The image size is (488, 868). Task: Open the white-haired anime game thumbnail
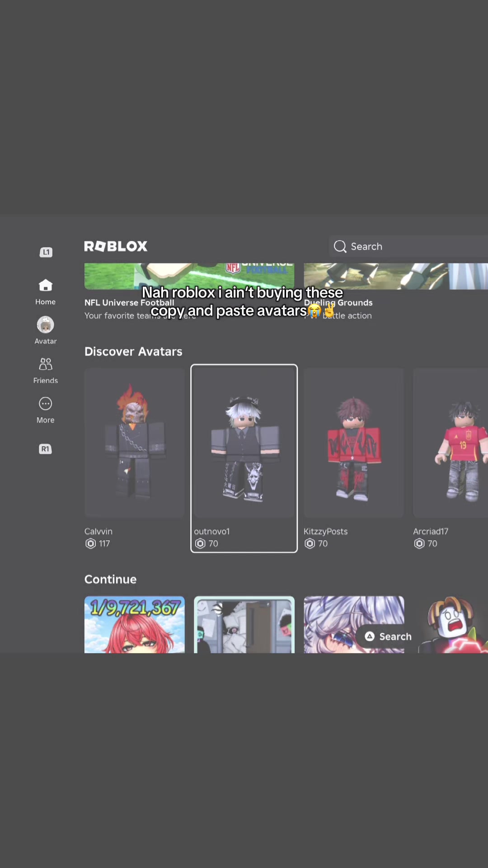tap(354, 624)
